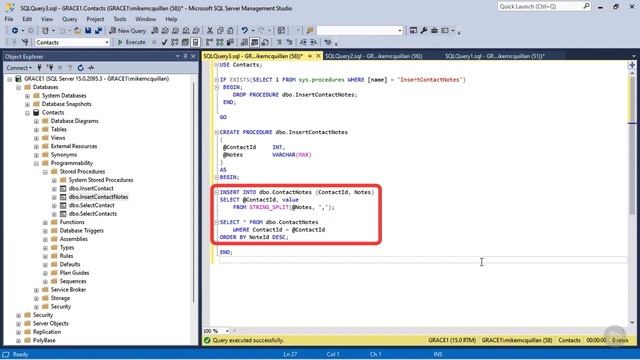Click the Decrease Indent icon
The image size is (640, 360).
[303, 42]
